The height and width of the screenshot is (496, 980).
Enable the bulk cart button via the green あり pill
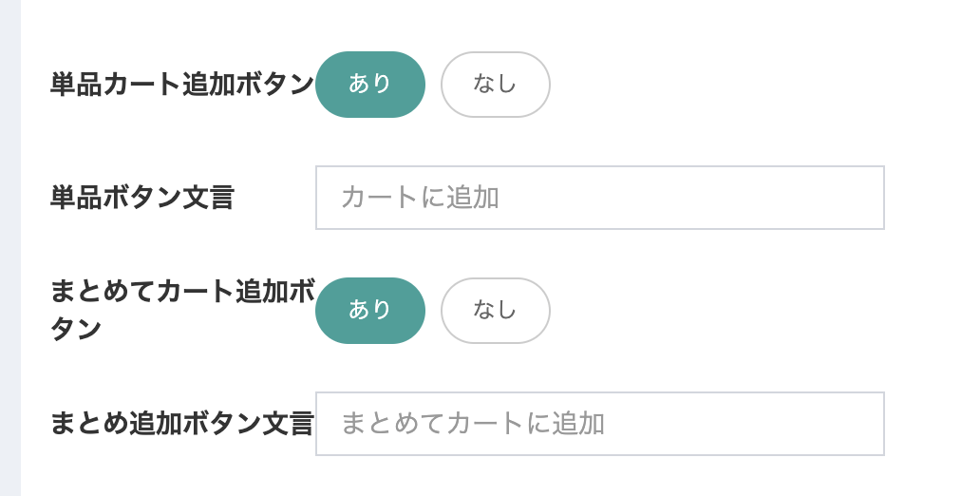pos(370,311)
